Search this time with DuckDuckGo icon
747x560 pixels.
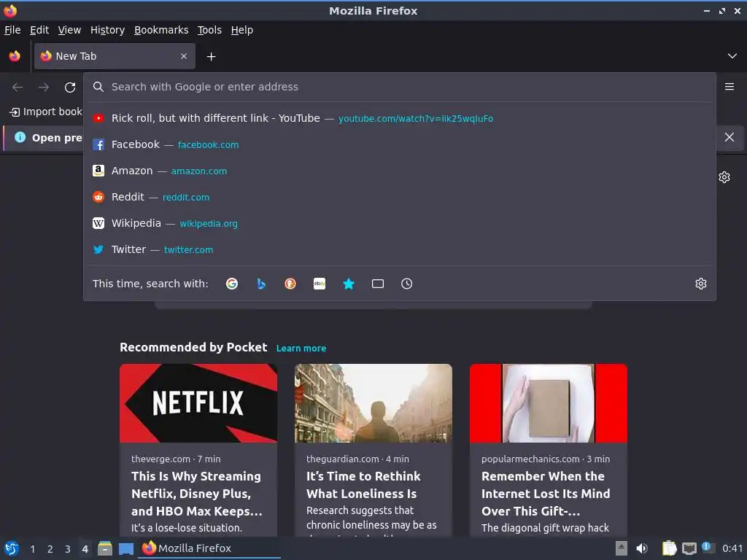click(290, 284)
